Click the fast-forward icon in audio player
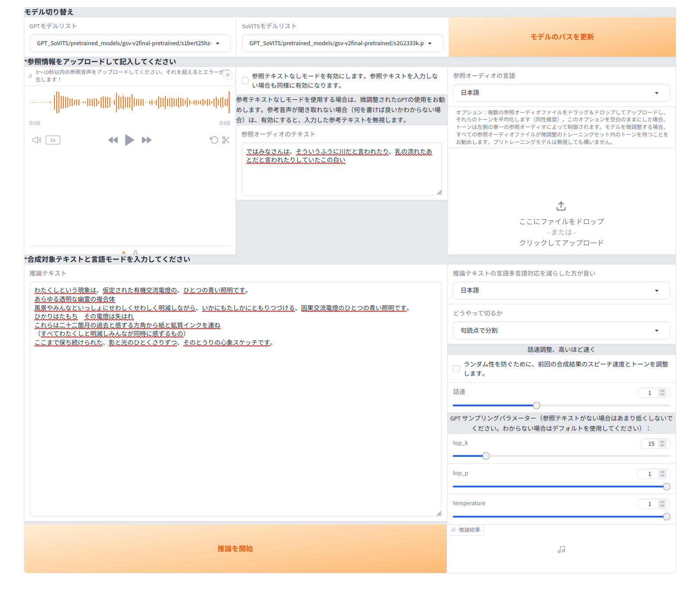This screenshot has height=592, width=700. click(147, 140)
